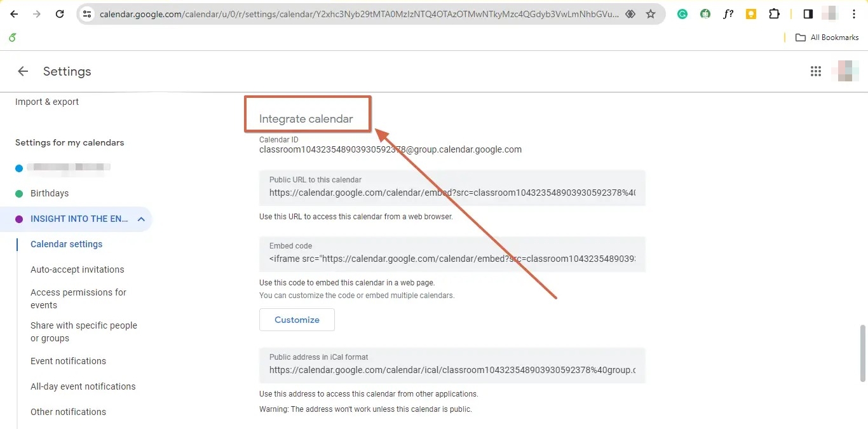
Task: Click text 'Use this URL to access this calendar'
Action: pos(356,217)
